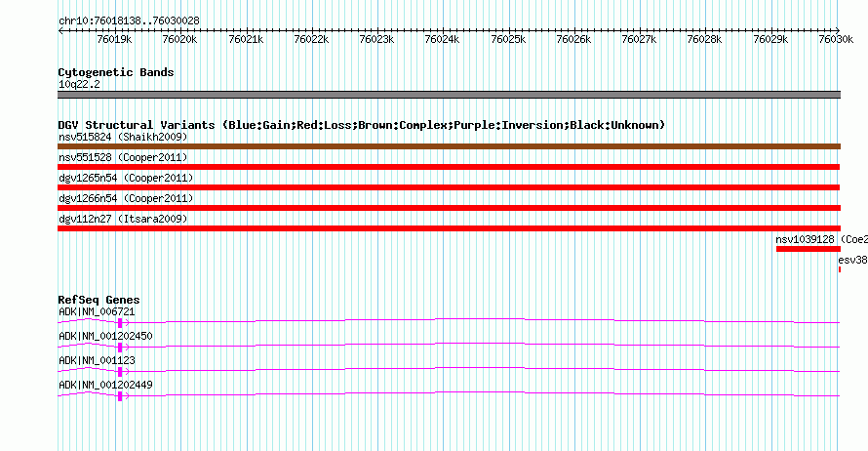Select the RefSeq Genes track title
The image size is (868, 451).
pos(99,300)
